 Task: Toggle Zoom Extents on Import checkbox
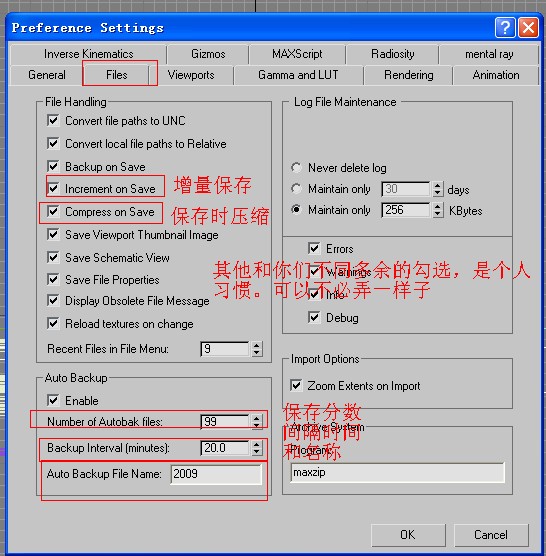[296, 385]
